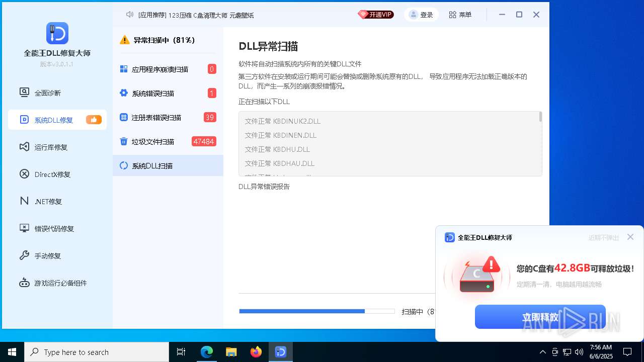
Task: Click the four-squares icon for 应用程序崩溃扫描
Action: pyautogui.click(x=124, y=69)
